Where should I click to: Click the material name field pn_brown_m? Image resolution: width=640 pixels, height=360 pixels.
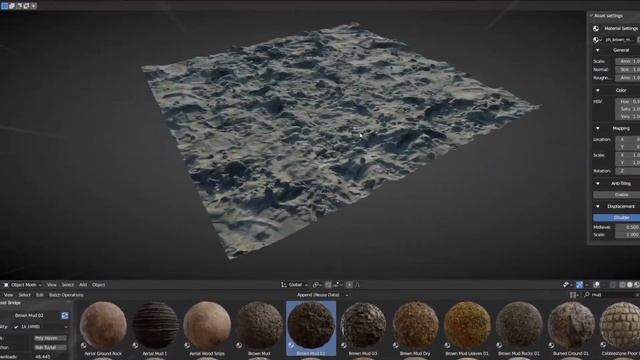(x=619, y=40)
